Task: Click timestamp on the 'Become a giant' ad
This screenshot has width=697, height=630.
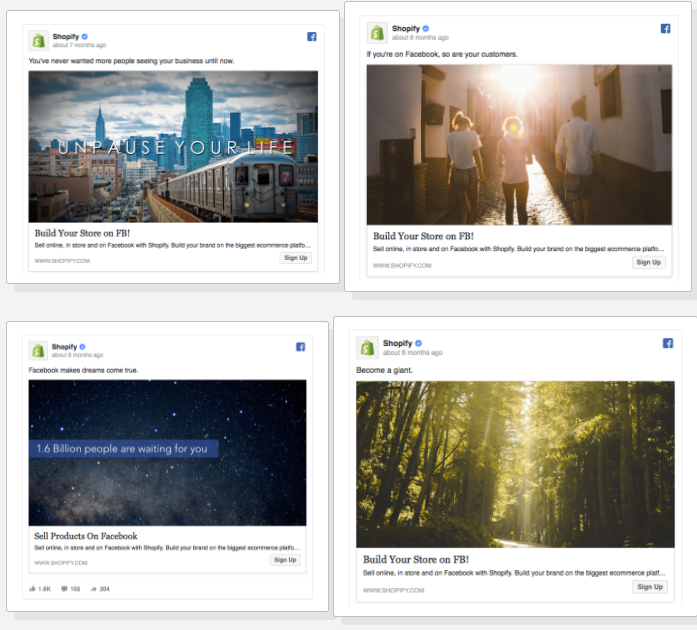Action: coord(413,353)
